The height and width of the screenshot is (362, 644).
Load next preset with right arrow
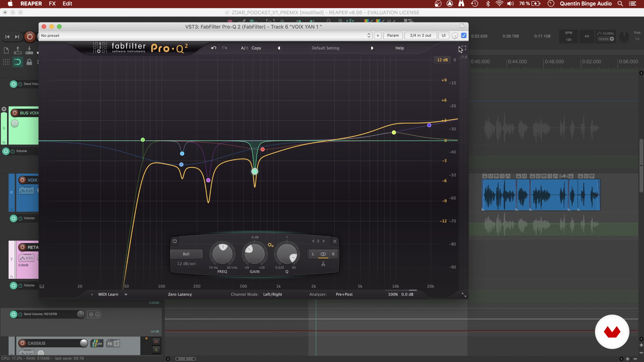click(x=372, y=48)
